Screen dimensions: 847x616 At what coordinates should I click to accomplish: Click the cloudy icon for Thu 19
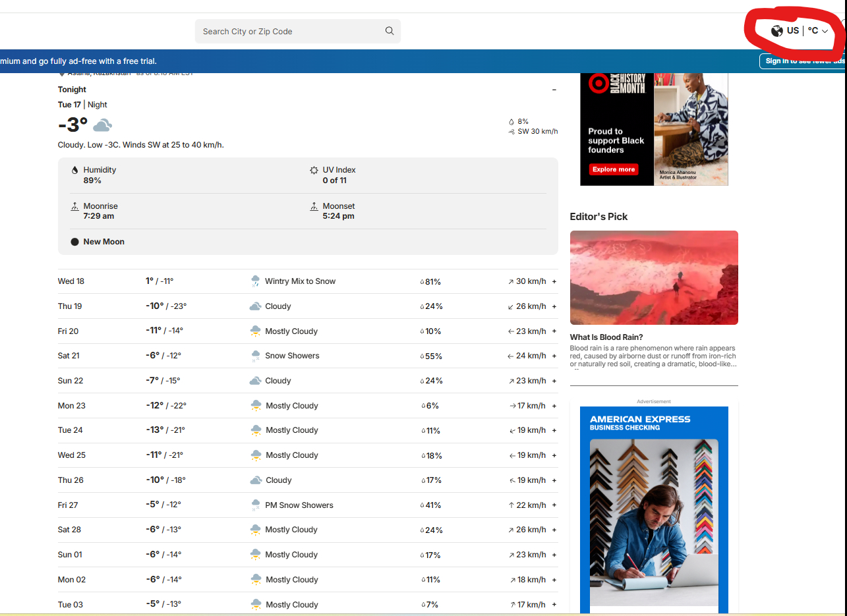tap(255, 306)
